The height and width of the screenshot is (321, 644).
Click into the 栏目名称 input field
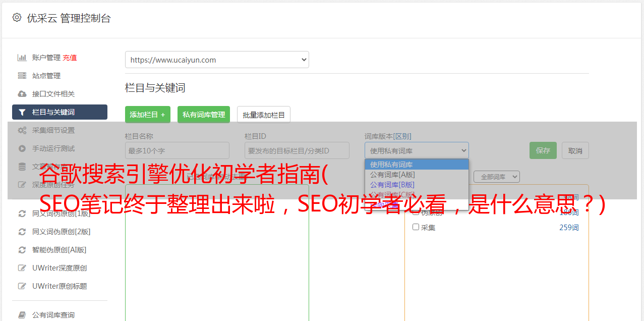point(177,150)
